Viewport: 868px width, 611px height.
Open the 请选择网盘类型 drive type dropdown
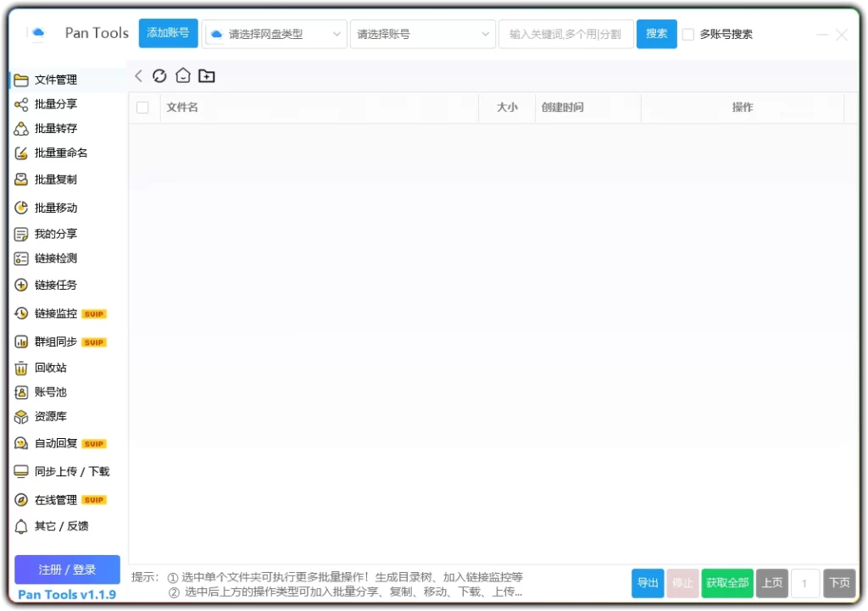274,34
